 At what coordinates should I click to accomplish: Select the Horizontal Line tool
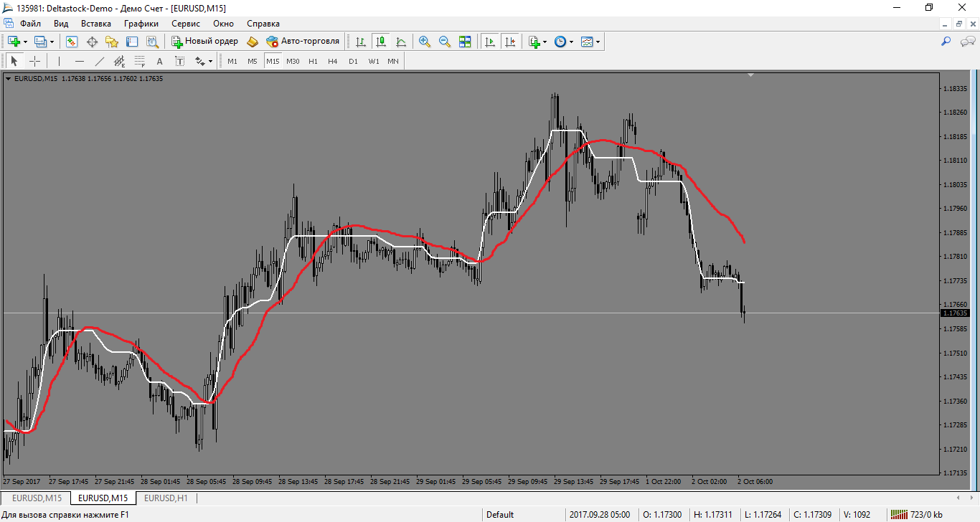[x=80, y=61]
